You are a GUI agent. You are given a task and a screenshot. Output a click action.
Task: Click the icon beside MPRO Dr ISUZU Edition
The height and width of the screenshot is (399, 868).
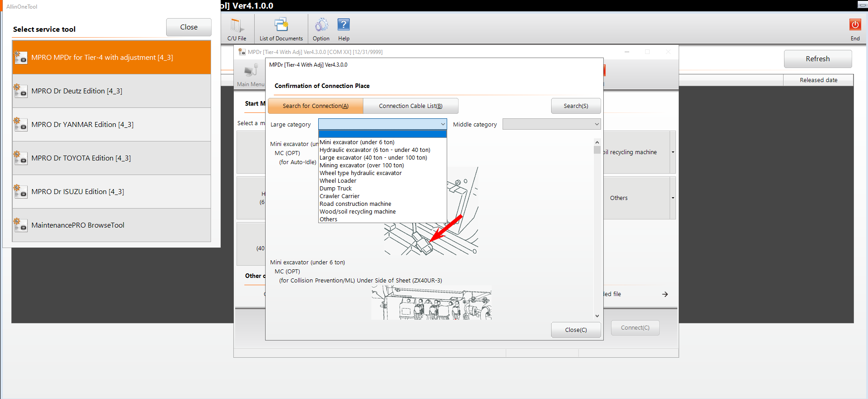(x=20, y=192)
